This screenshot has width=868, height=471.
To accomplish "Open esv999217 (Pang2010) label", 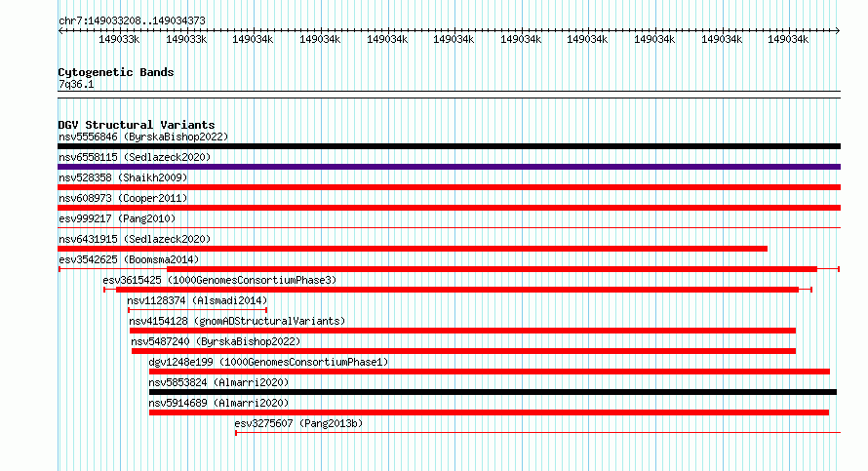I will [117, 218].
